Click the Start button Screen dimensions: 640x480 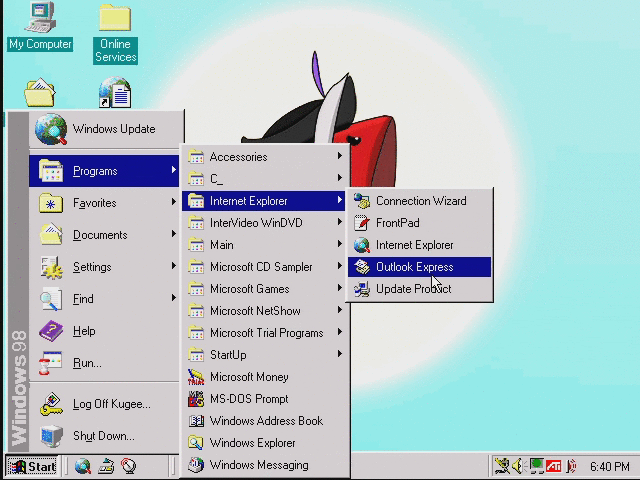[32, 467]
